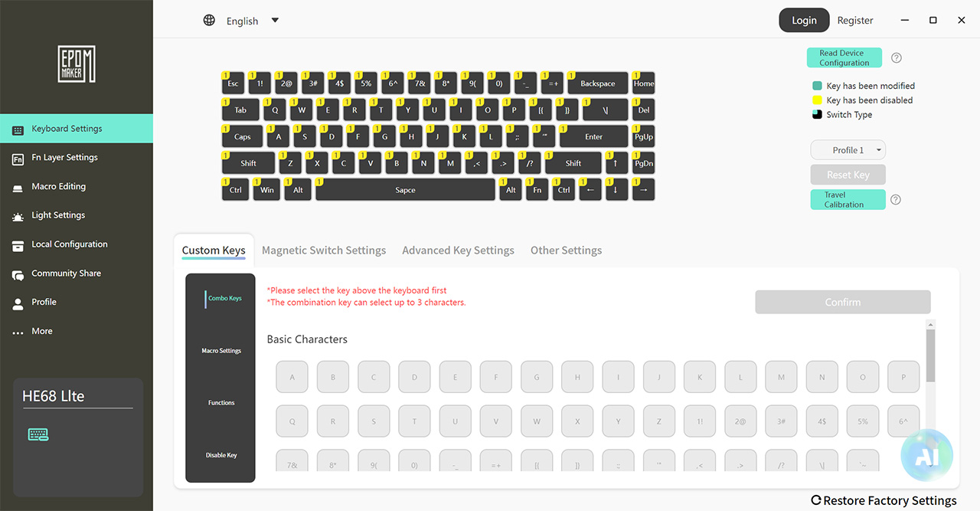Select basic character A for the combo key
The image size is (980, 511).
coord(292,376)
